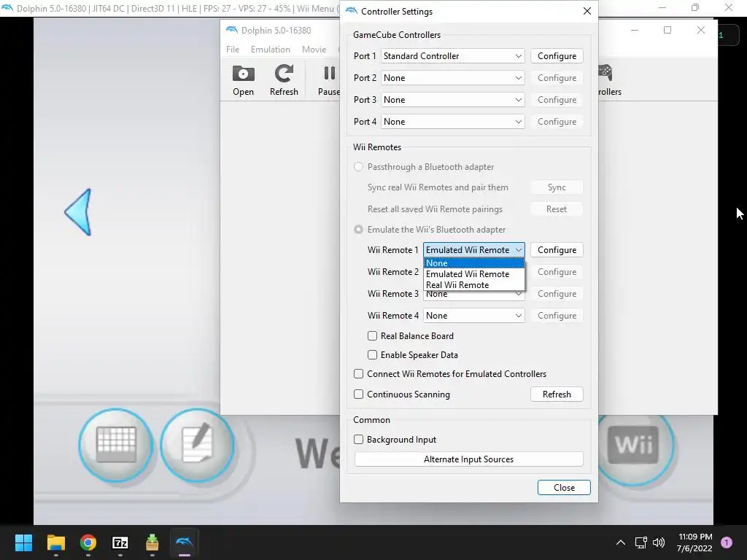Toggle Background Input checkbox

[x=359, y=440]
